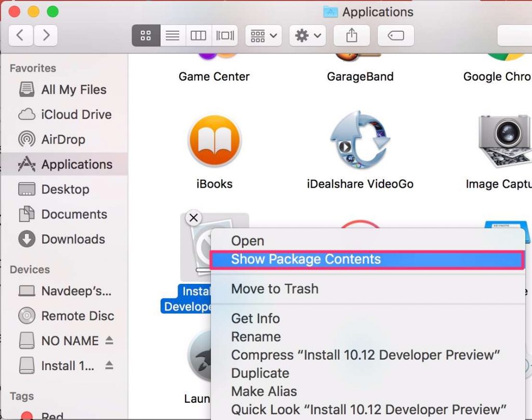Select Navdeep's computer under Devices

(x=64, y=291)
